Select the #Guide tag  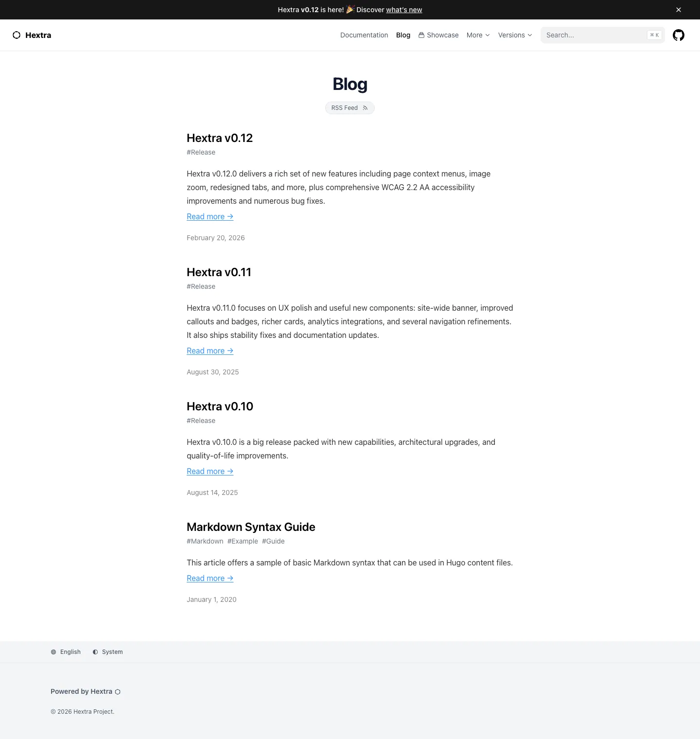coord(273,541)
